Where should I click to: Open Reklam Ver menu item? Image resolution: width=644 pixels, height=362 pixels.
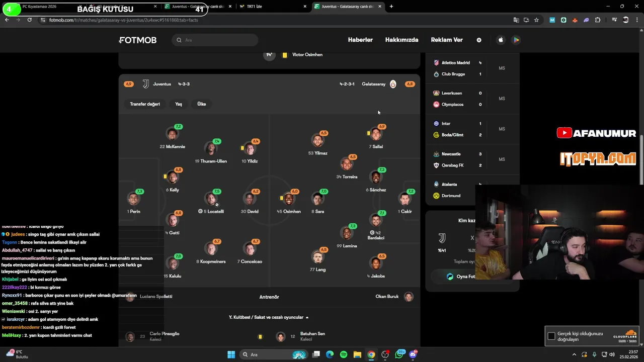pyautogui.click(x=447, y=40)
